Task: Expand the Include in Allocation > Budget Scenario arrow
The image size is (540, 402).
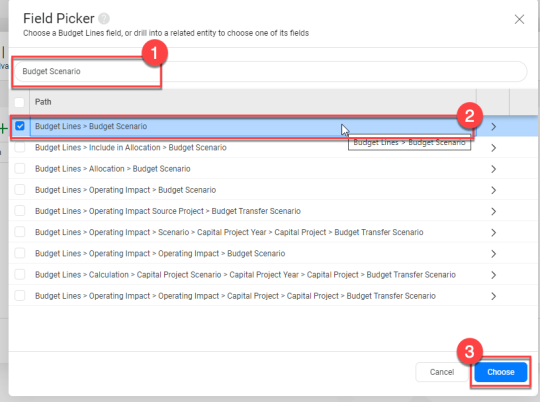Action: (x=493, y=148)
